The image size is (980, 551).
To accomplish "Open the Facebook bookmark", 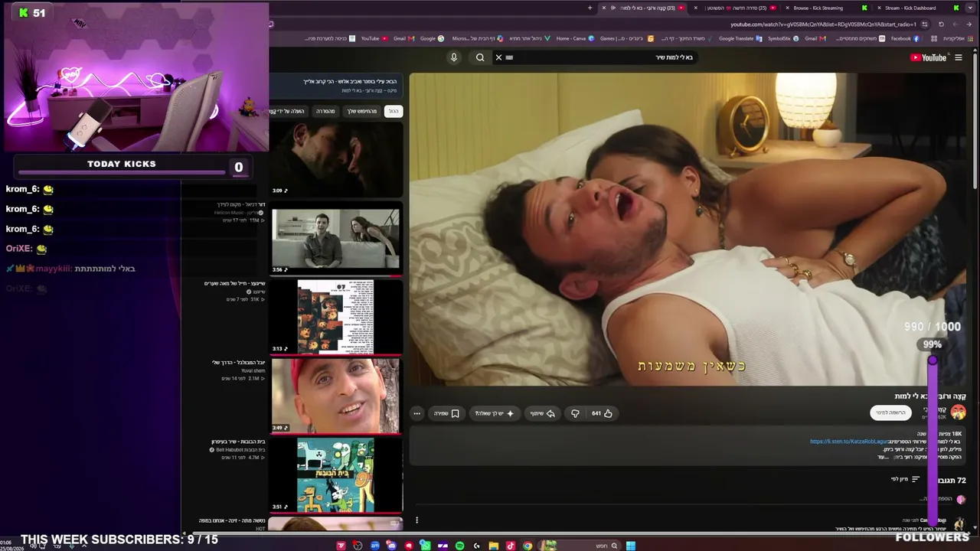I will coord(904,38).
